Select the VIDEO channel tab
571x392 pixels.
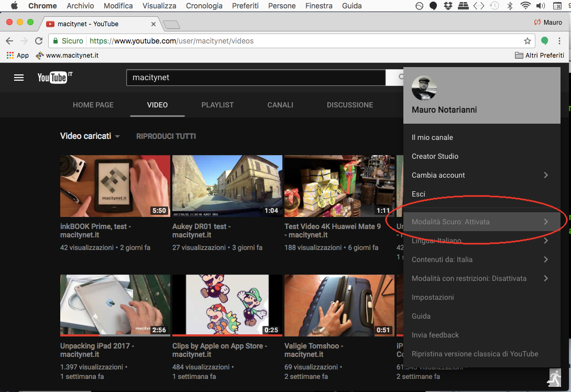(157, 105)
